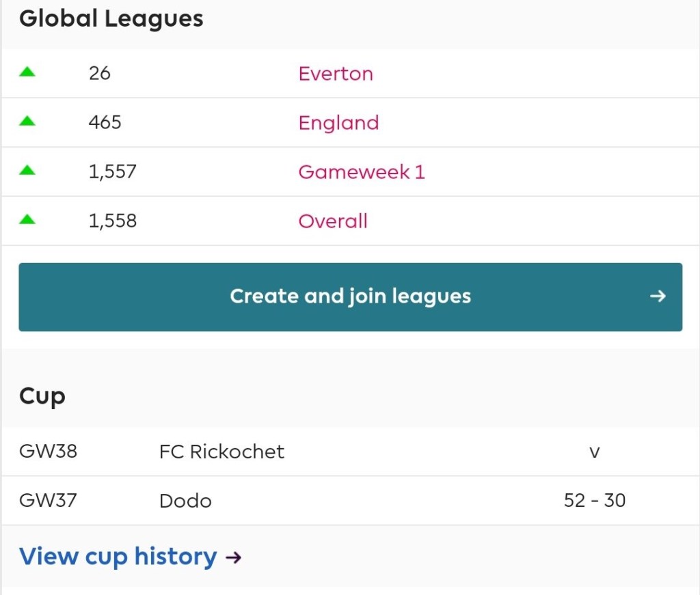Click green up arrow beside England rank
Screen dimensions: 700x595
[x=27, y=121]
